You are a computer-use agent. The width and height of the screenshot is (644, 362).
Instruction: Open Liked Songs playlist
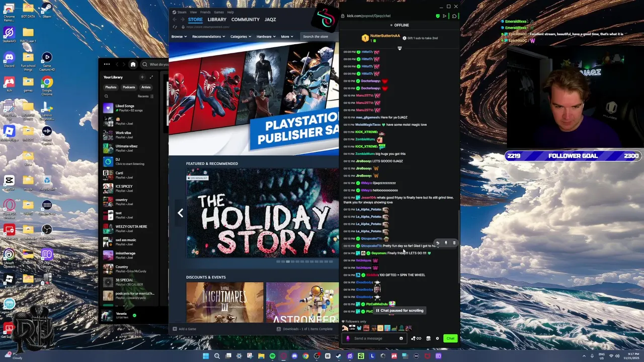[x=131, y=108]
